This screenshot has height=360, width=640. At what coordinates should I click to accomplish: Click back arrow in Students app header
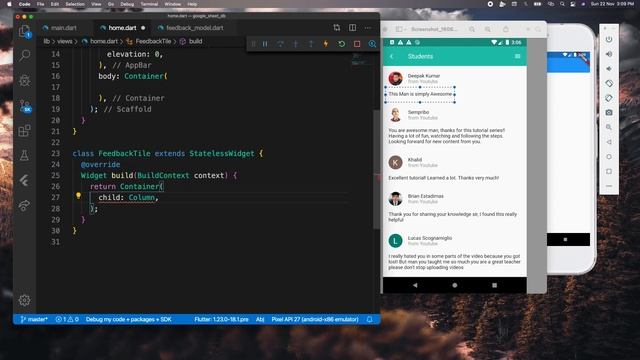tap(392, 56)
